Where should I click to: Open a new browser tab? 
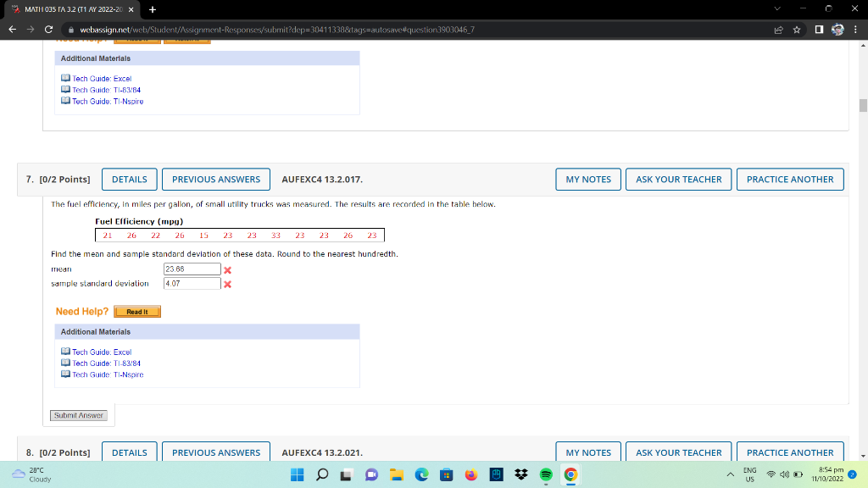153,9
